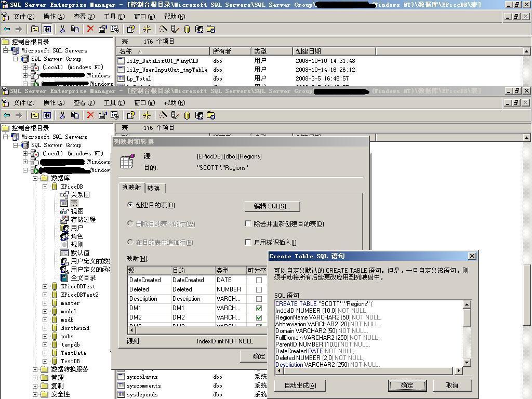Click the SQL statement box's vertical scroll down arrow
The height and width of the screenshot is (399, 532).
point(467,363)
